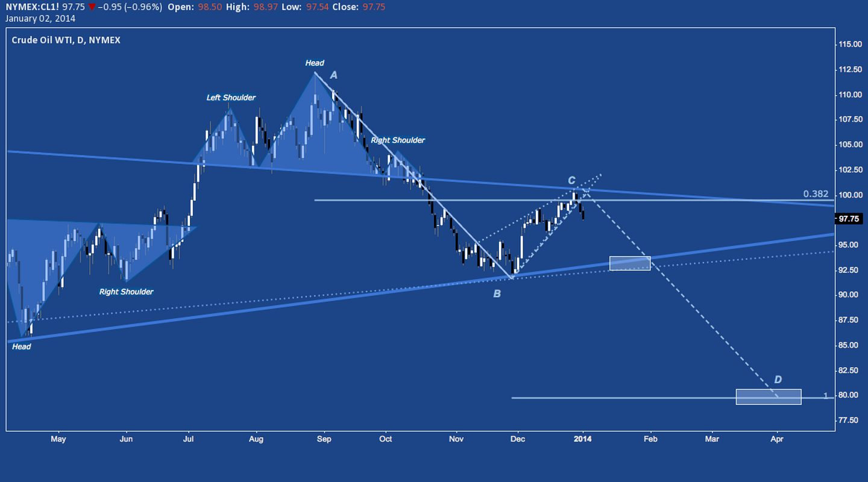Click the Sep label on time axis
868x482 pixels.
click(x=324, y=439)
